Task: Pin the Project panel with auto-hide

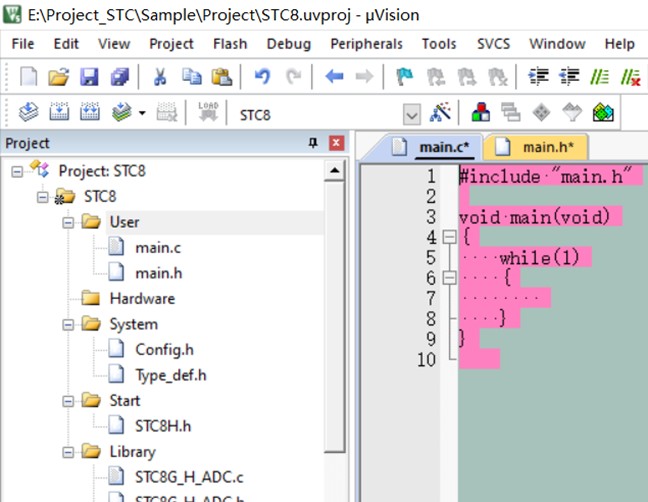Action: pyautogui.click(x=313, y=143)
